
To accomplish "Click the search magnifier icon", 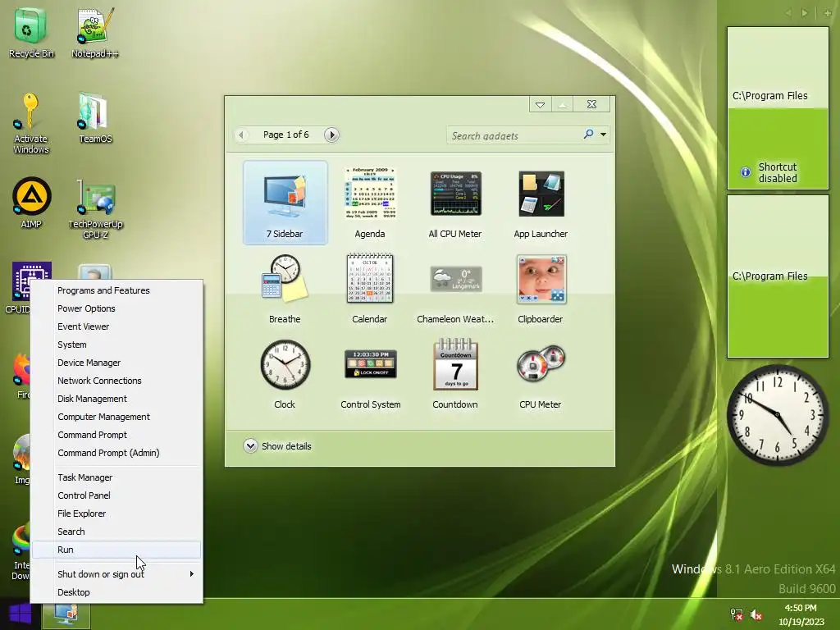I will point(588,134).
